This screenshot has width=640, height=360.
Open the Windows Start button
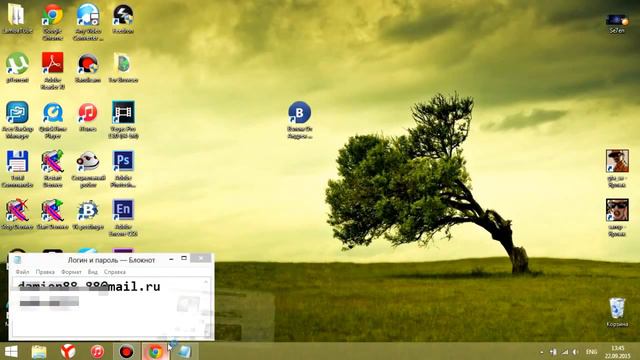pos(11,351)
